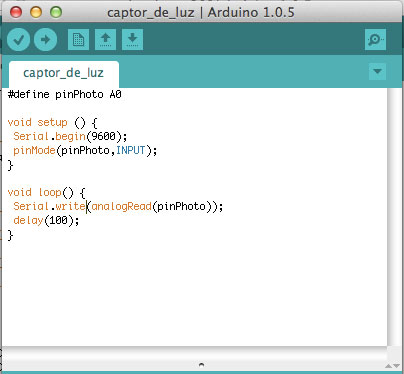Screen dimensions: 404x374
Task: Click the console divider handle
Action: pos(201,365)
